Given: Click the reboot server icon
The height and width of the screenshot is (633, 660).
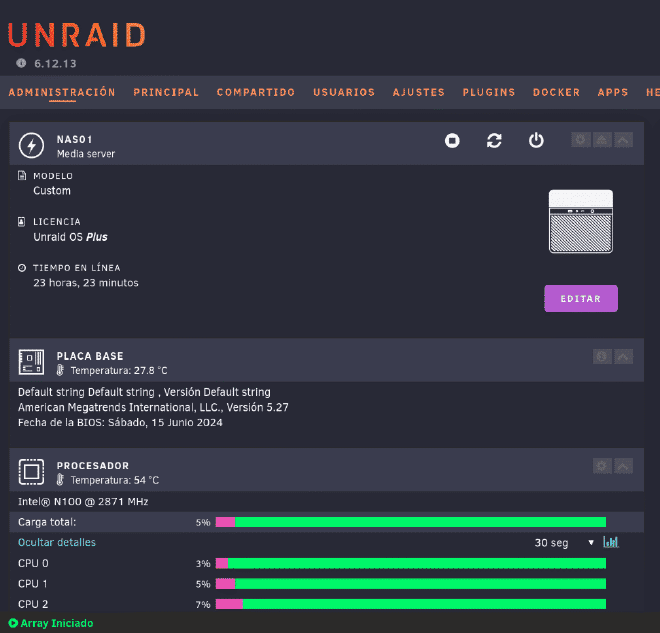Looking at the screenshot, I should click(494, 141).
